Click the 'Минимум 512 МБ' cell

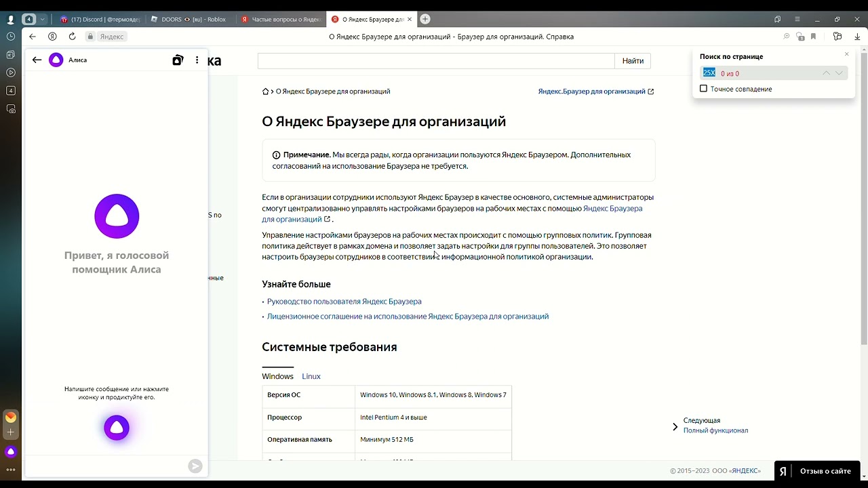pos(433,440)
